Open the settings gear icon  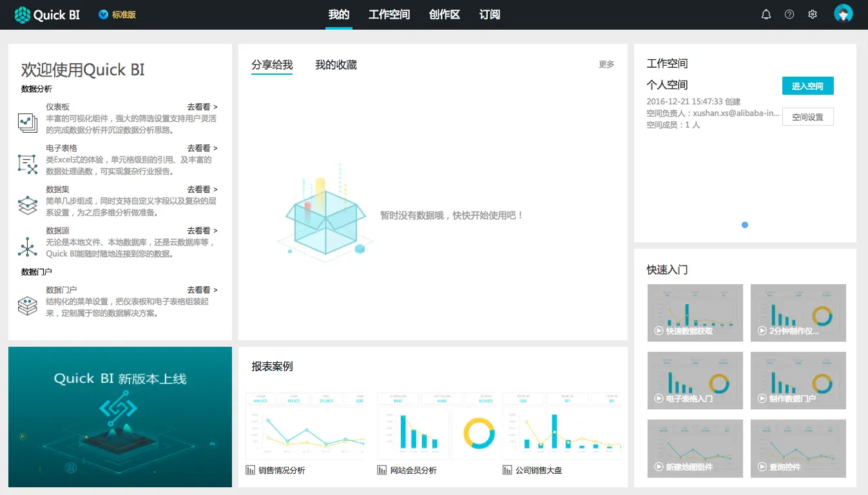(813, 14)
